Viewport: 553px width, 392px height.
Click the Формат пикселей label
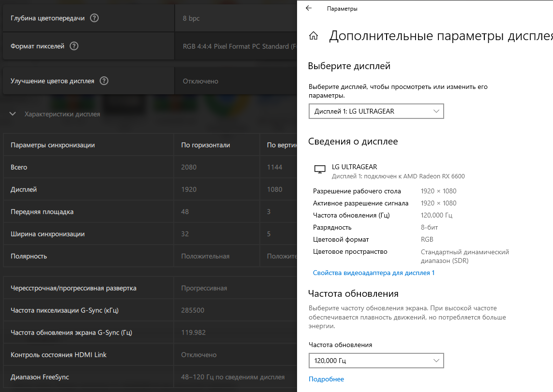(x=37, y=46)
